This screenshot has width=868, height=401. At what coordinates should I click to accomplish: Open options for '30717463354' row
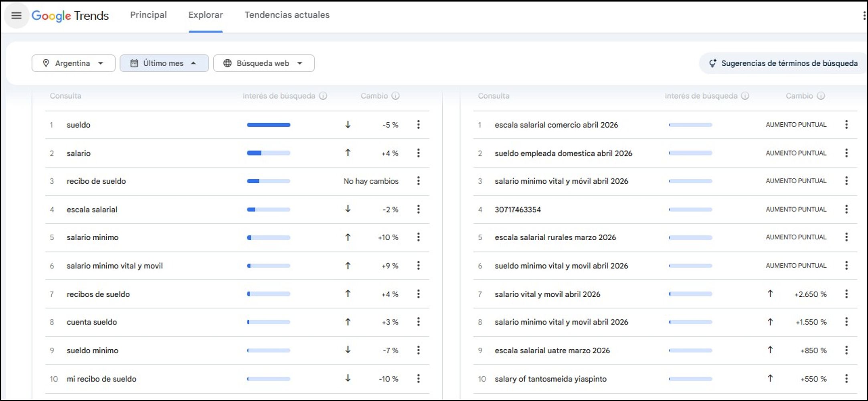tap(846, 209)
